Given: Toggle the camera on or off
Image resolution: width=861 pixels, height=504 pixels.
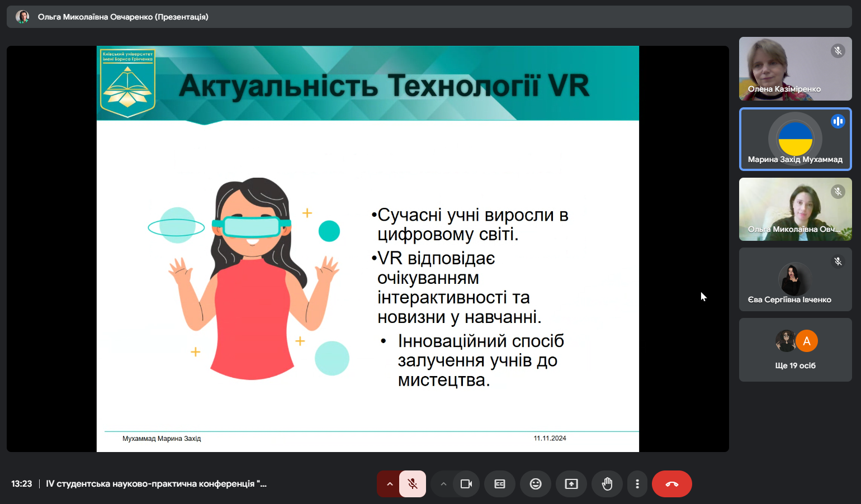Looking at the screenshot, I should 466,484.
